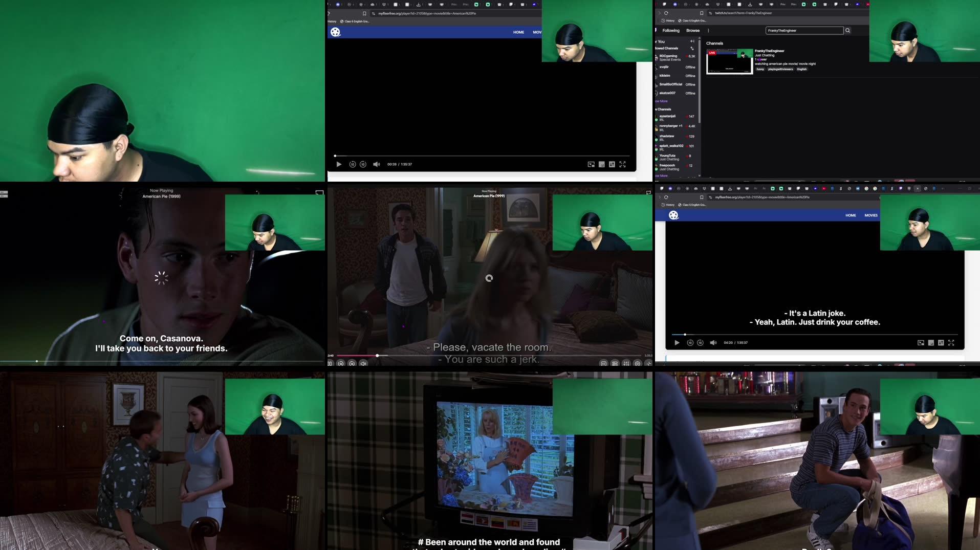Click the playingwithviewers tag
The width and height of the screenshot is (980, 550).
click(x=780, y=69)
